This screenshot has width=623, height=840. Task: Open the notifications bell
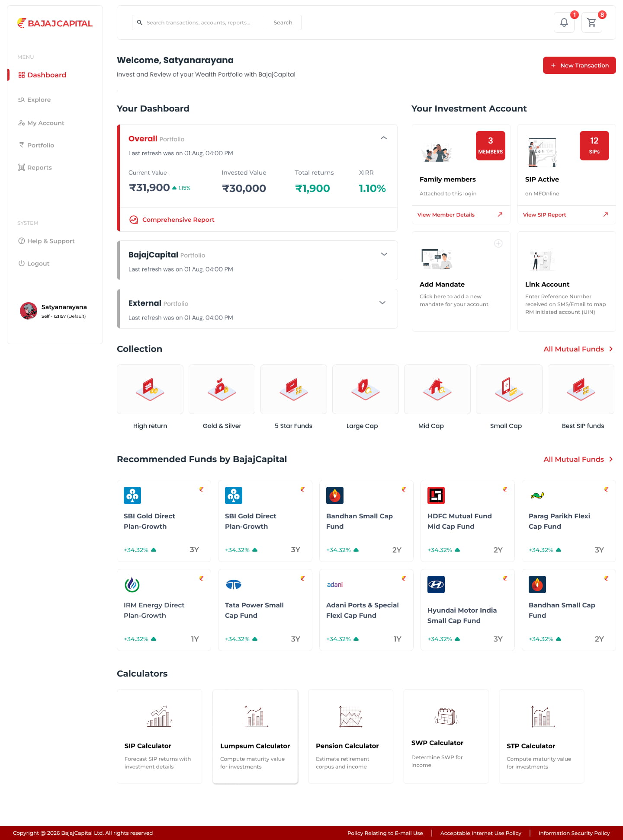click(x=564, y=22)
